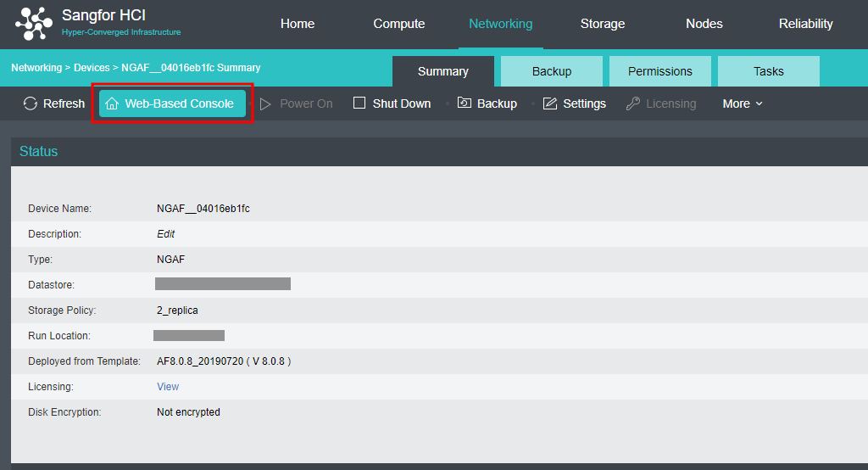Click the template value AF8.0.8_20190720

200,361
